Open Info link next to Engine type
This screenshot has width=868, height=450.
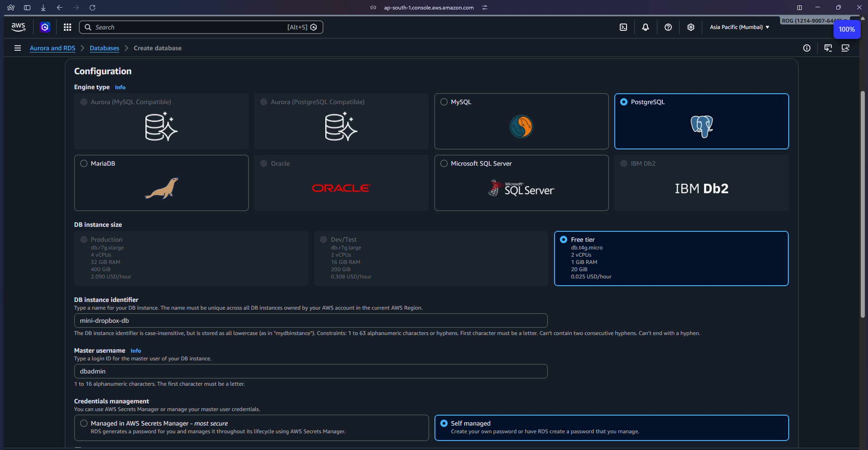coord(120,87)
